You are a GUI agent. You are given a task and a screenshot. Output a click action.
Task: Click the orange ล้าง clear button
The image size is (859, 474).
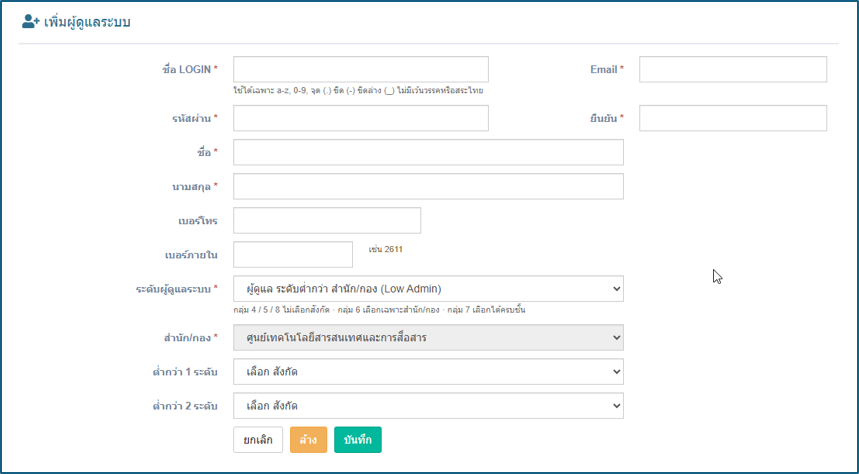[x=308, y=439]
